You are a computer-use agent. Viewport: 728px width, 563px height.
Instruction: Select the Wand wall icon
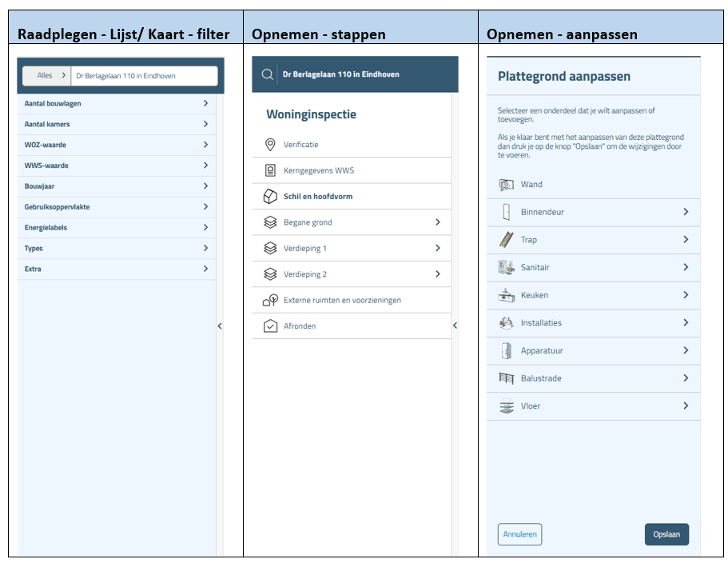coord(507,185)
